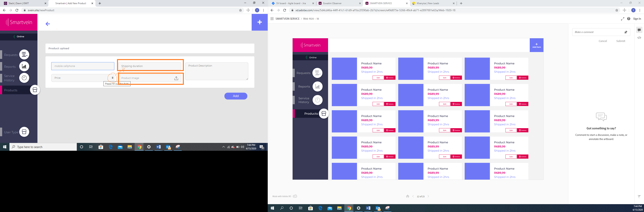644x212 pixels.
Task: Click the Price field number stepper
Action: (112, 78)
